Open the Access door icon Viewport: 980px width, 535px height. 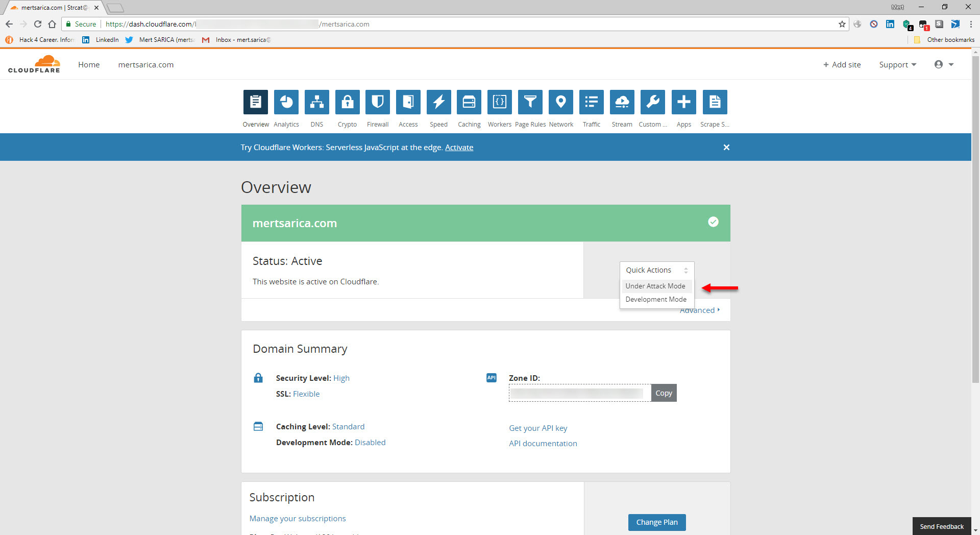tap(408, 102)
